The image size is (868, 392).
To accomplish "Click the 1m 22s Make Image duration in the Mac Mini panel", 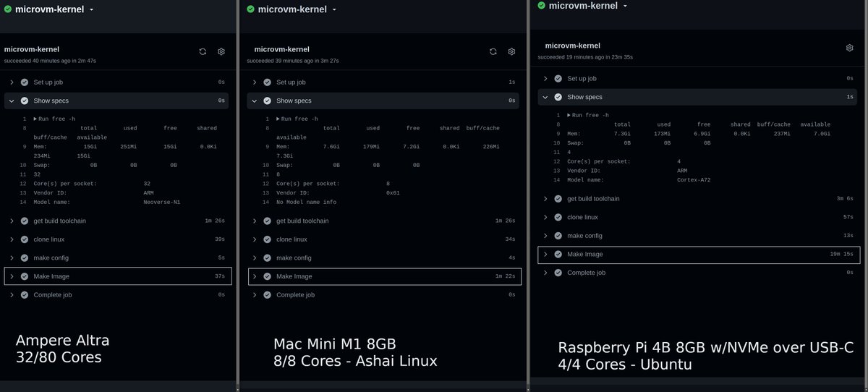I will pyautogui.click(x=505, y=276).
